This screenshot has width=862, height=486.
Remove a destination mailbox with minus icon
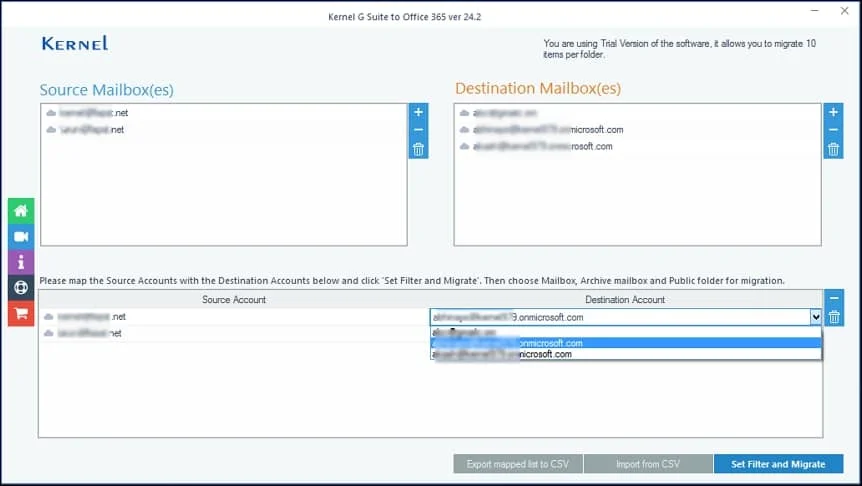pyautogui.click(x=833, y=130)
